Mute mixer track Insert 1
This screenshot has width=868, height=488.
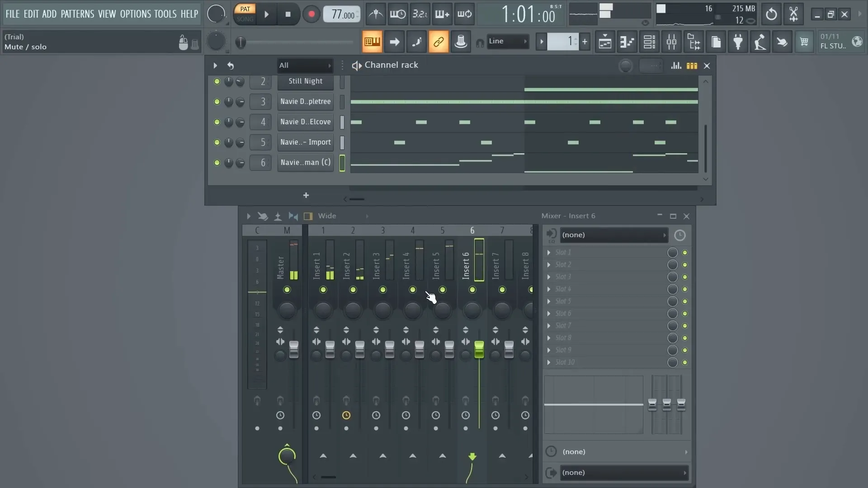click(x=323, y=290)
